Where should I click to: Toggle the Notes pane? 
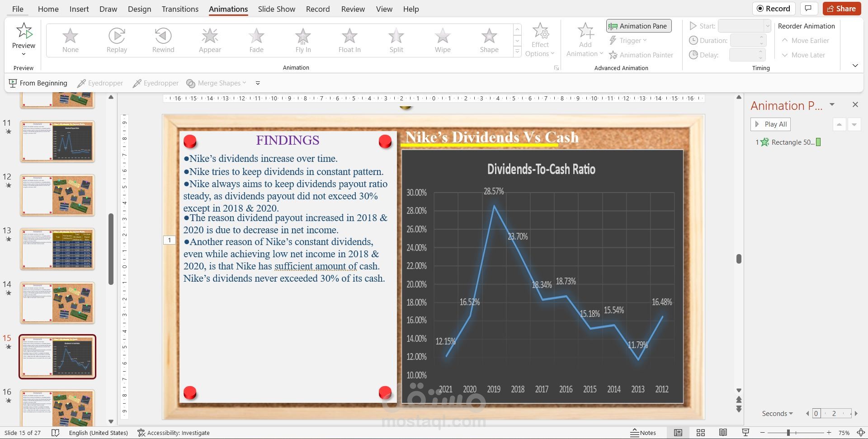(643, 433)
